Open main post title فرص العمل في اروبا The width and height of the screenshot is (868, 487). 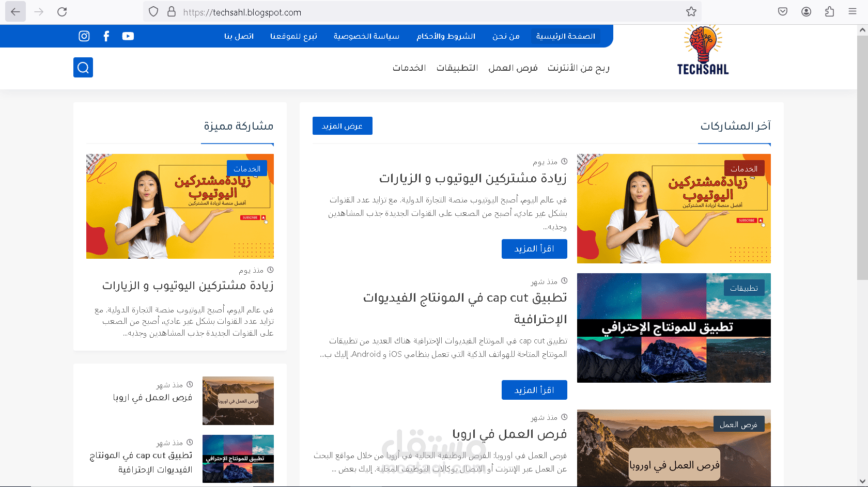pos(509,434)
